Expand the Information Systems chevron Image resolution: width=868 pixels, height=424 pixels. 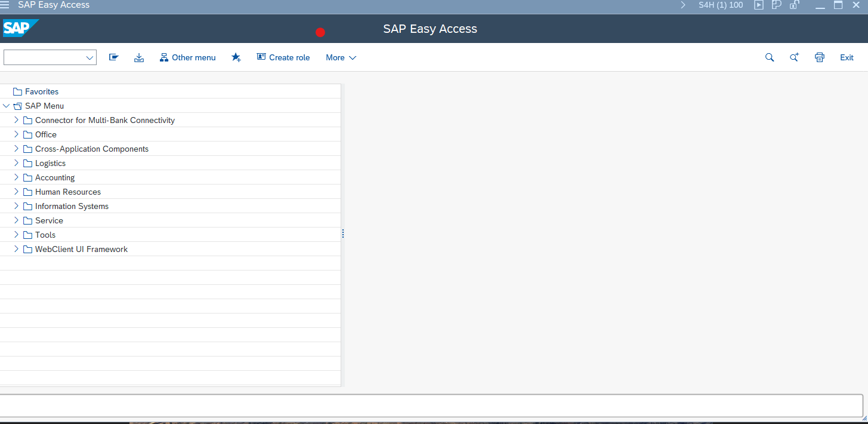pyautogui.click(x=16, y=205)
